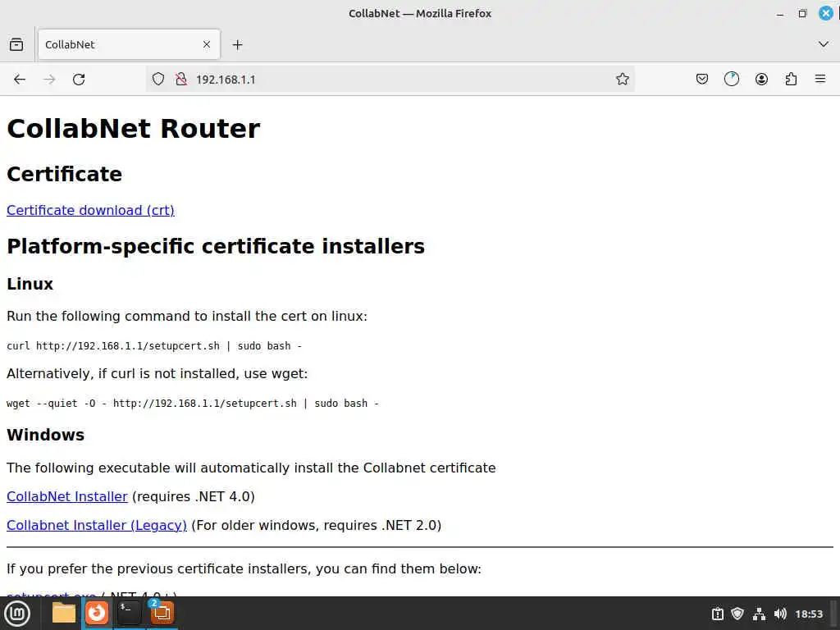840x630 pixels.
Task: Click the Platform-specific certificate installers heading
Action: (216, 246)
